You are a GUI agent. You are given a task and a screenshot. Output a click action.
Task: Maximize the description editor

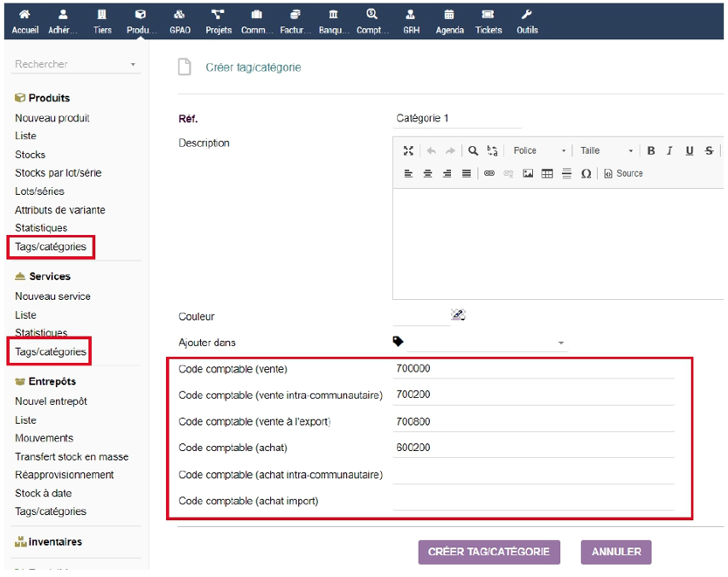[408, 150]
